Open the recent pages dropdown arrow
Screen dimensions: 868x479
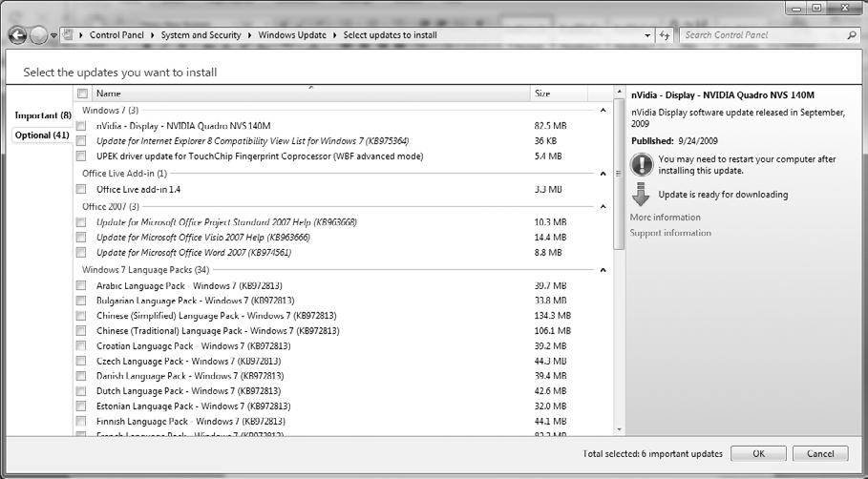pos(53,35)
